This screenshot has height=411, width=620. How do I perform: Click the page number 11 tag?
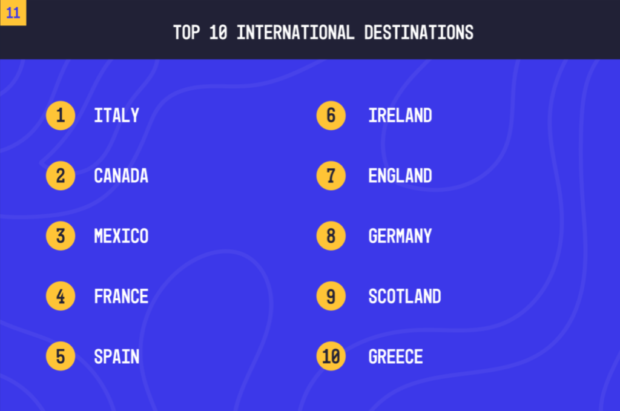(13, 13)
